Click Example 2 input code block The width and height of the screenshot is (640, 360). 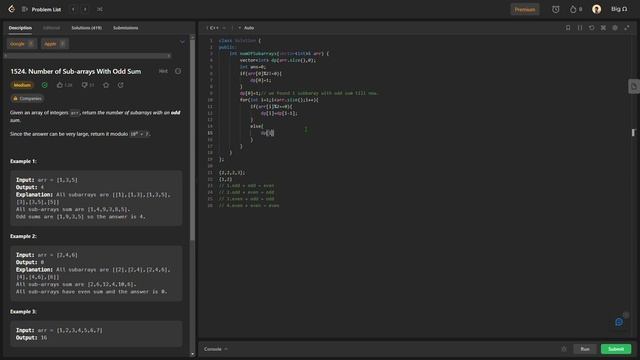point(96,273)
